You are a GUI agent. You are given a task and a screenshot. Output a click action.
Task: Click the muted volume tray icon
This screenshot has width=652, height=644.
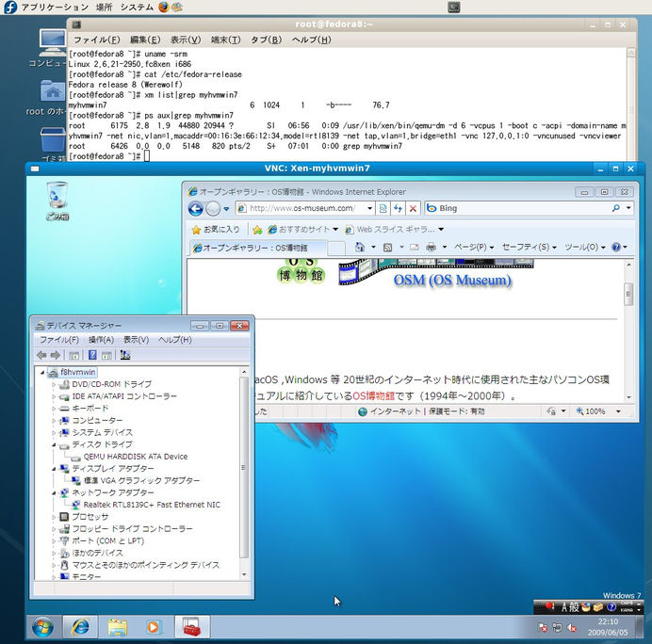click(x=572, y=628)
